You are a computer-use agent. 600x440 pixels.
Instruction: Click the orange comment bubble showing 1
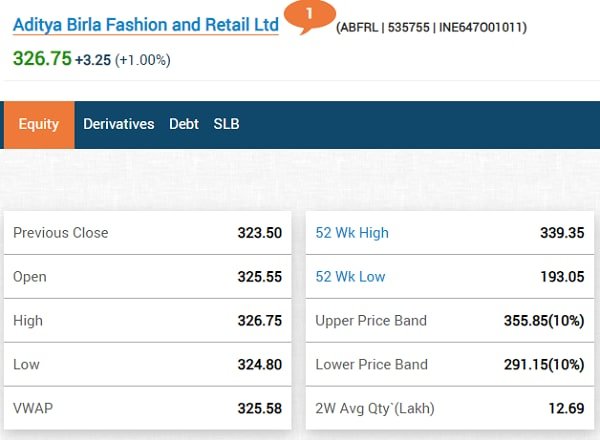pos(310,16)
